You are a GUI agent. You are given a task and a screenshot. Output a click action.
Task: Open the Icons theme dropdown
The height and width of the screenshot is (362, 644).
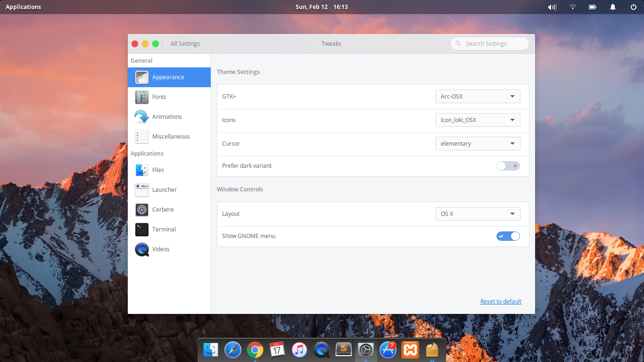[x=478, y=120]
